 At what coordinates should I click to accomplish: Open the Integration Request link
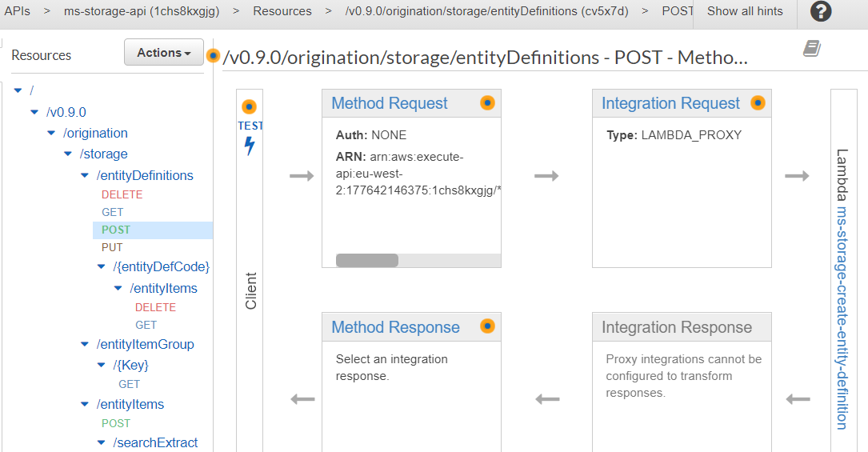coord(670,103)
